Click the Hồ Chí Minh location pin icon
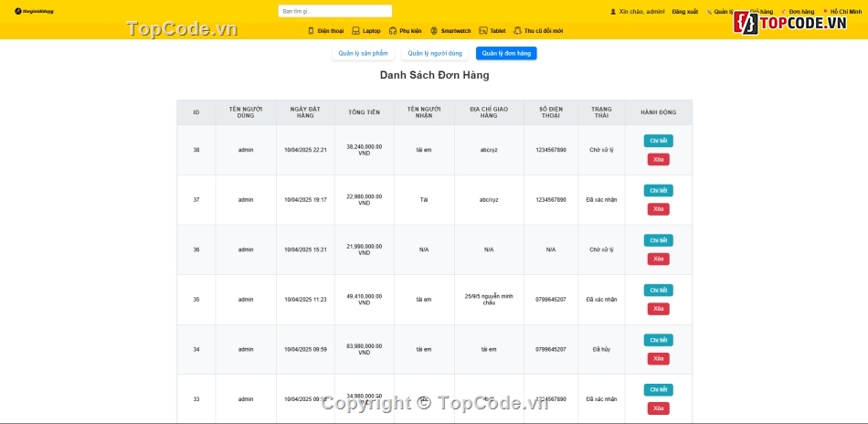This screenshot has width=868, height=424. (x=825, y=12)
